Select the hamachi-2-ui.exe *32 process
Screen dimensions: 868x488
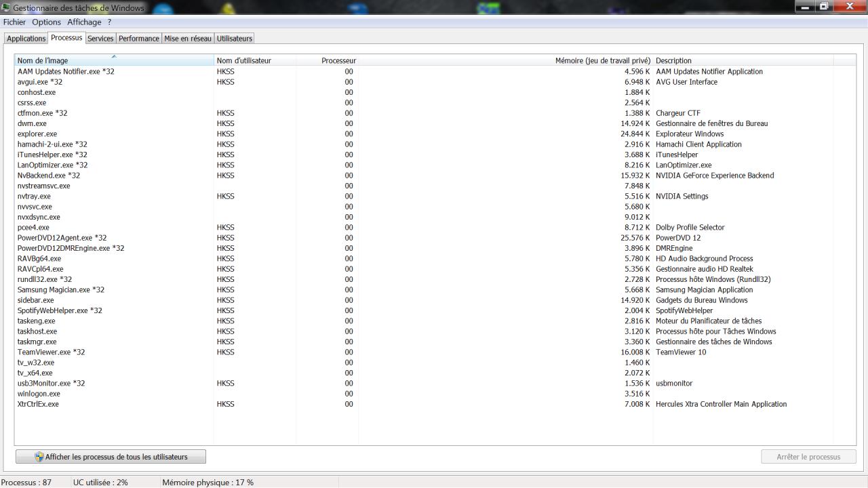coord(435,144)
